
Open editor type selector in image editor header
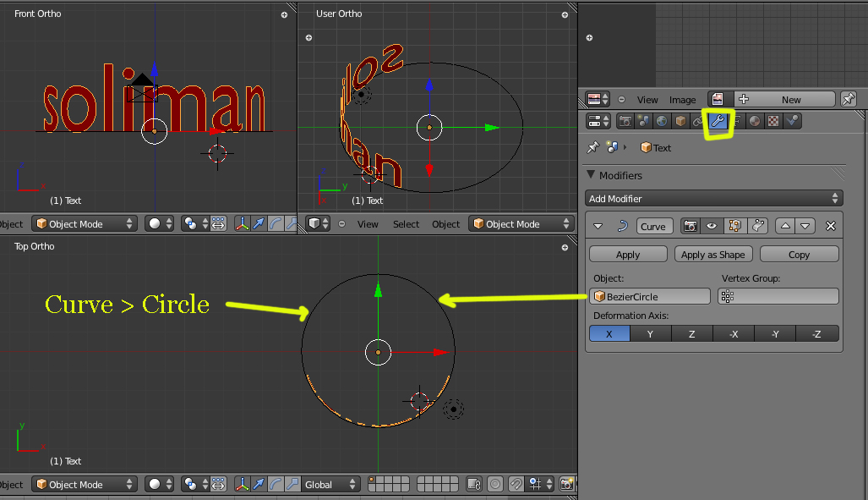pos(598,99)
